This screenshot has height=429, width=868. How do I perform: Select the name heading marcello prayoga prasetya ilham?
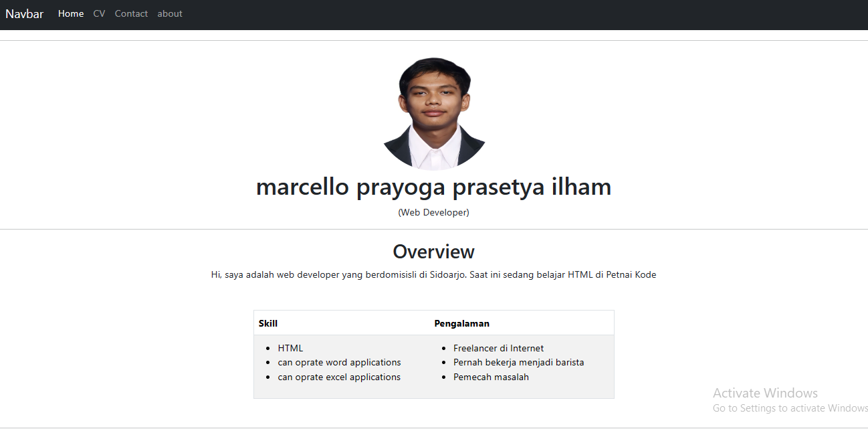tap(433, 187)
